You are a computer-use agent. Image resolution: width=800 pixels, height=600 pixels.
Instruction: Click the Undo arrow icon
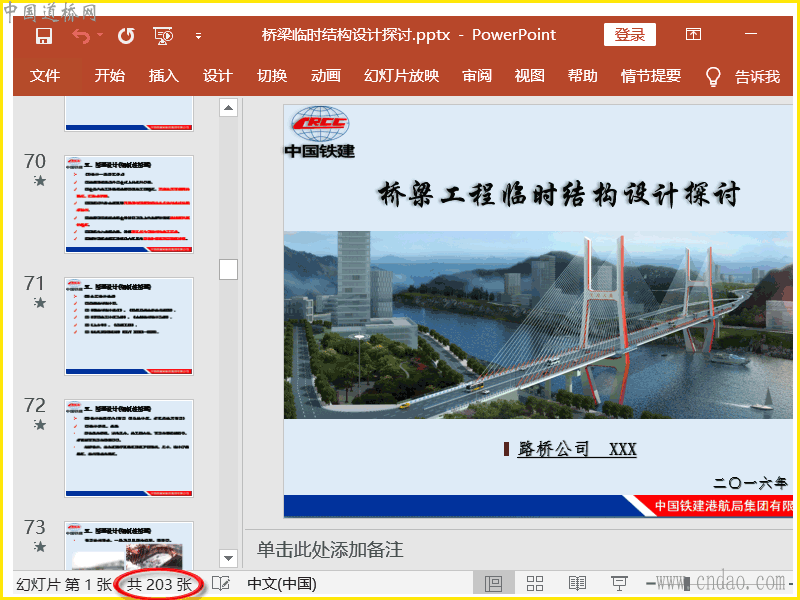pos(82,36)
